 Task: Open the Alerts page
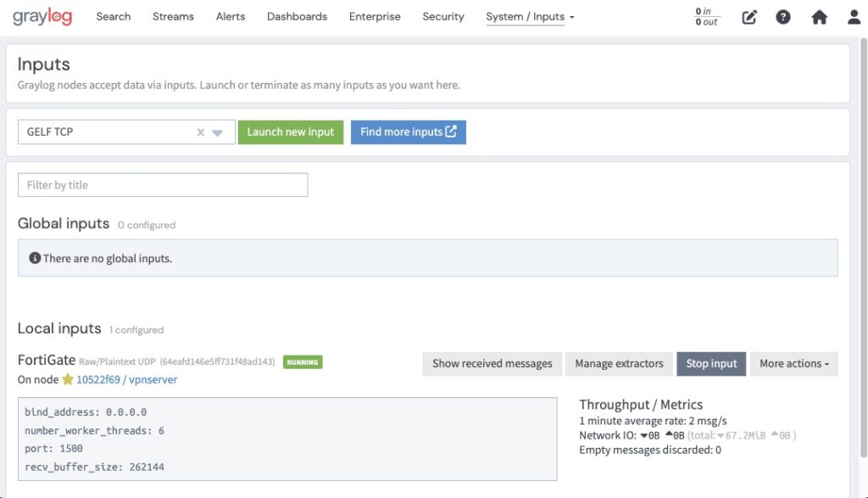click(x=231, y=17)
